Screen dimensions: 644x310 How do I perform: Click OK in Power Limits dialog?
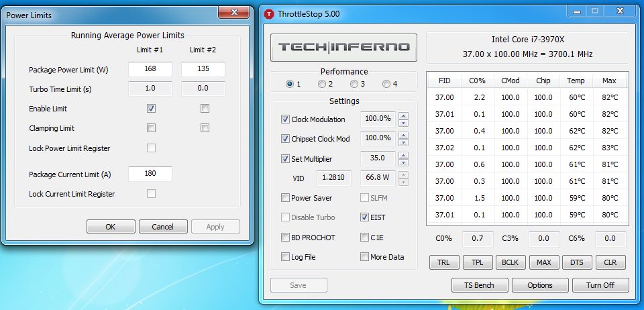111,227
